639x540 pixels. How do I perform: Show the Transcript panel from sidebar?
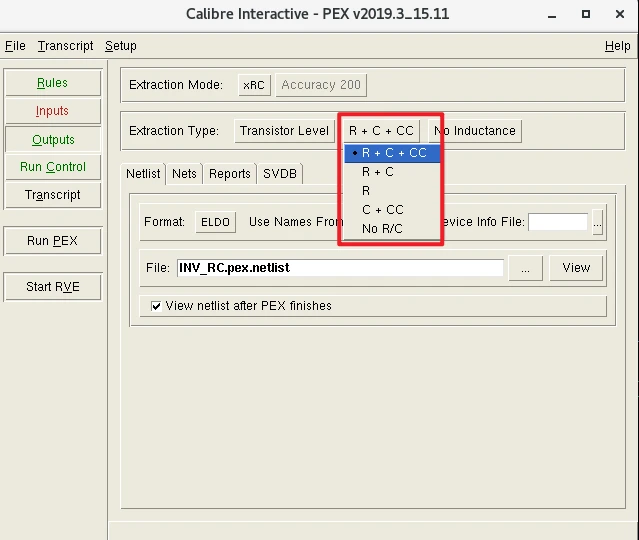[53, 195]
